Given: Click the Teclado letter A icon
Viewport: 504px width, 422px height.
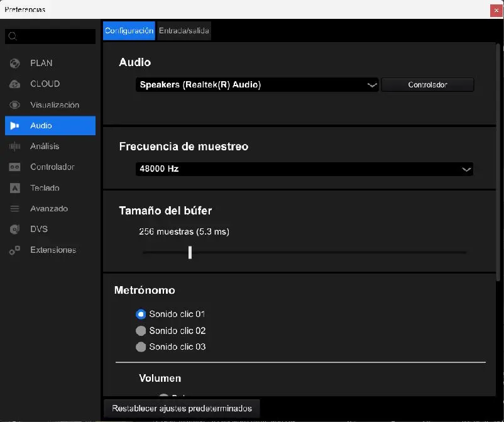Looking at the screenshot, I should pyautogui.click(x=14, y=188).
